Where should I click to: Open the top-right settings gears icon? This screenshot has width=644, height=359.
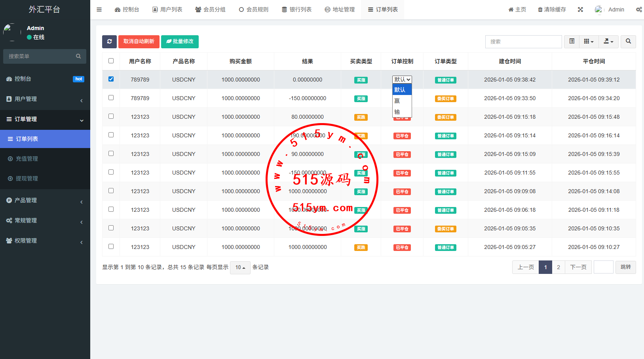639,9
